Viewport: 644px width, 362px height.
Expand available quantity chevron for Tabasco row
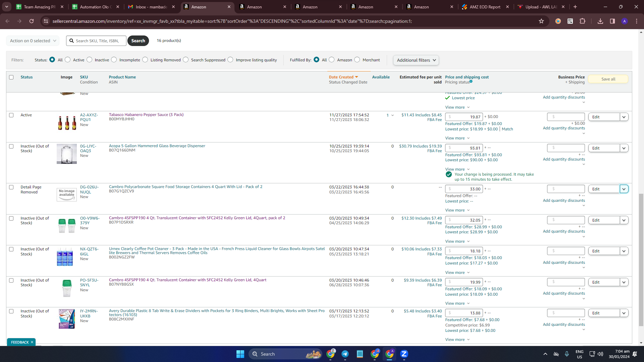pyautogui.click(x=392, y=116)
